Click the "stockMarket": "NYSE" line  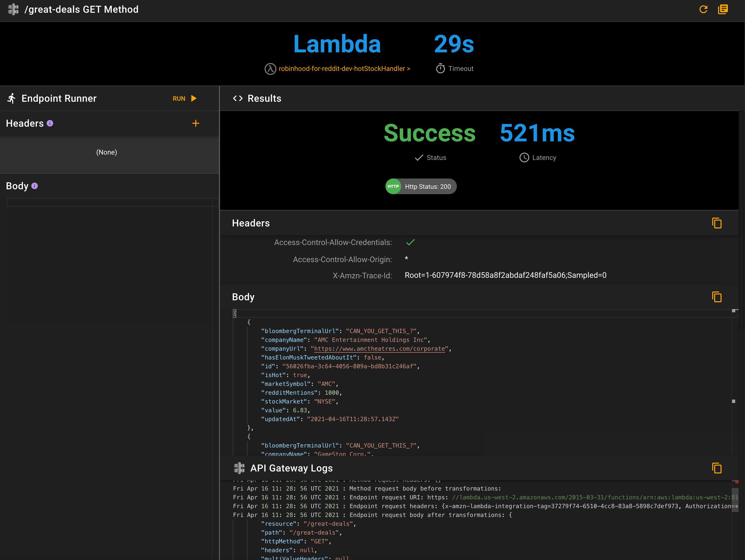pos(299,401)
